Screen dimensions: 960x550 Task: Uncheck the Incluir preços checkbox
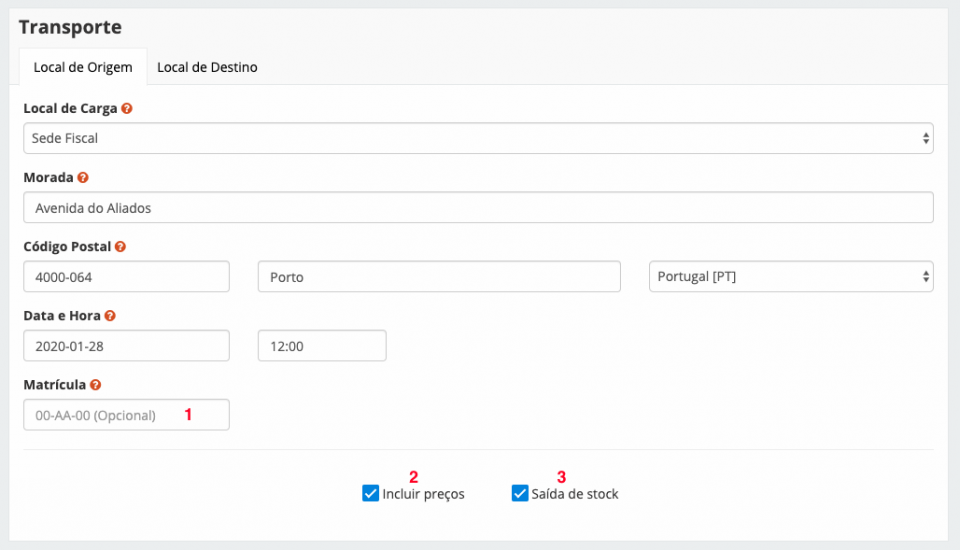(370, 493)
